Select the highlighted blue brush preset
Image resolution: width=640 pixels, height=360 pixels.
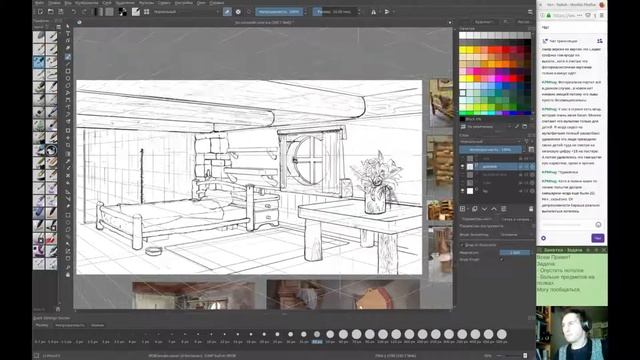(x=39, y=62)
